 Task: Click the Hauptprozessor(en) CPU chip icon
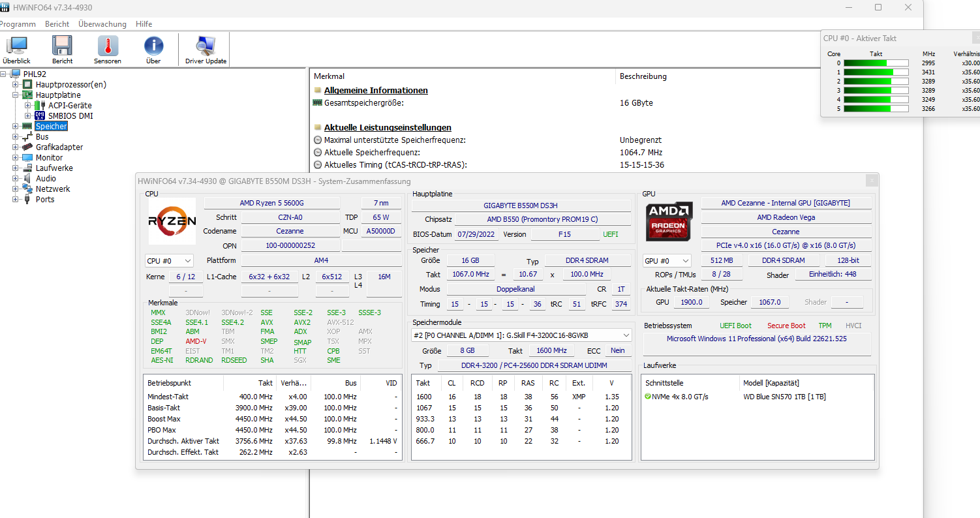pyautogui.click(x=28, y=84)
